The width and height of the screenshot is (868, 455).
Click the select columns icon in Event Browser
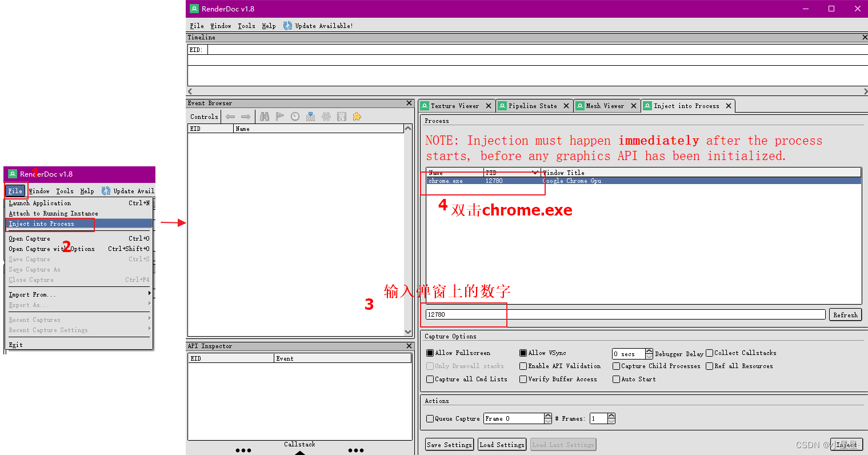(x=311, y=117)
